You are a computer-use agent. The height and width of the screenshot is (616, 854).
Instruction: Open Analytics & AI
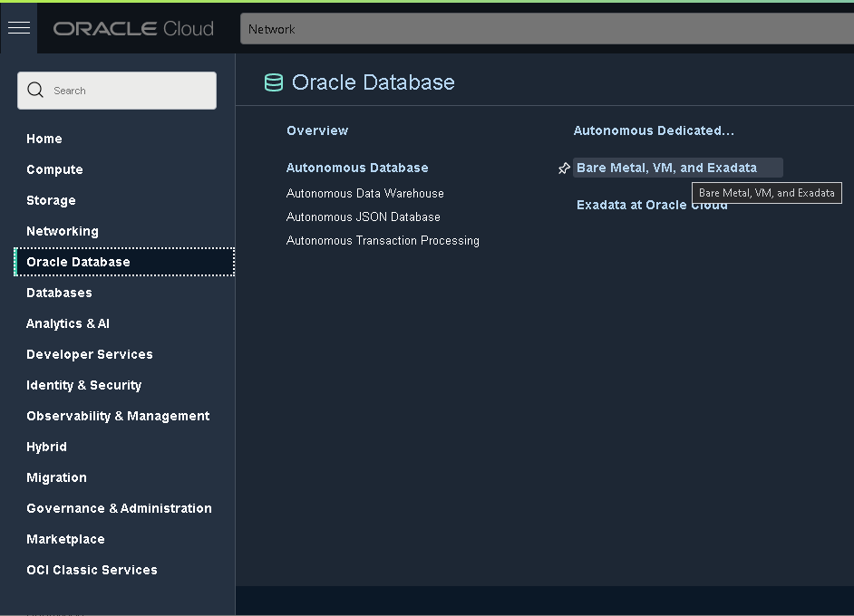(x=68, y=323)
